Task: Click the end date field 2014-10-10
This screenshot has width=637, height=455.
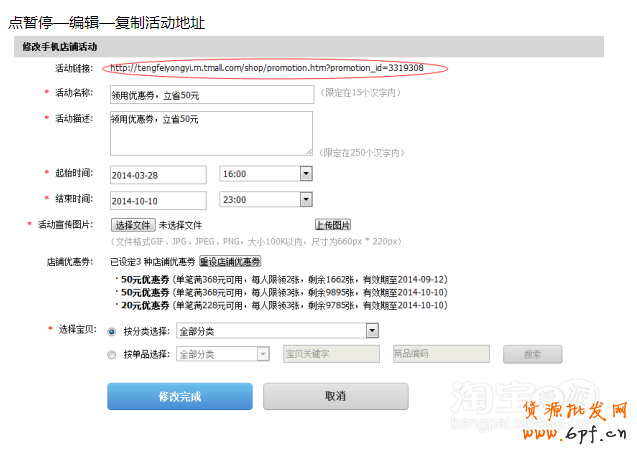Action: click(157, 200)
